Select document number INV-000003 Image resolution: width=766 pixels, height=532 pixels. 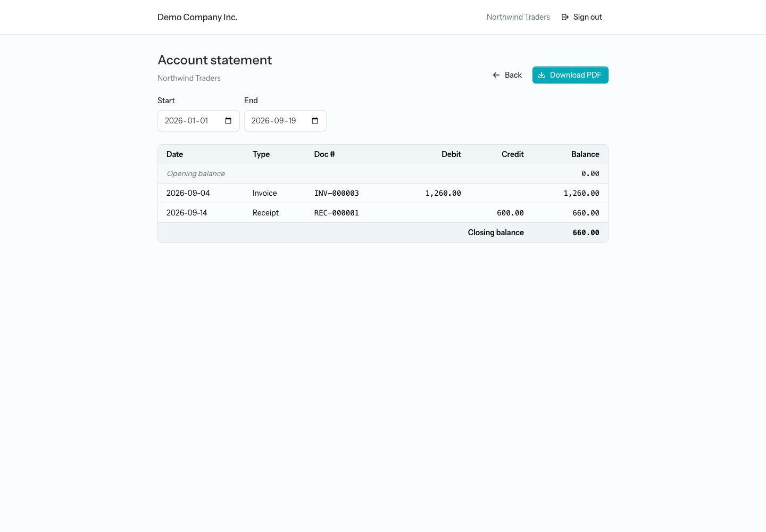point(337,193)
